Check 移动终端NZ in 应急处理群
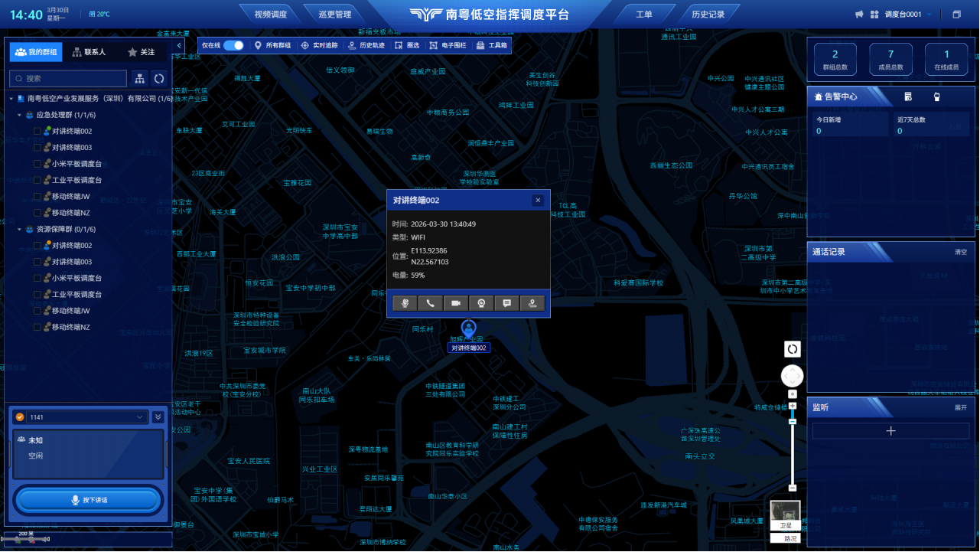Screen dimensions: 980x552 [37, 213]
